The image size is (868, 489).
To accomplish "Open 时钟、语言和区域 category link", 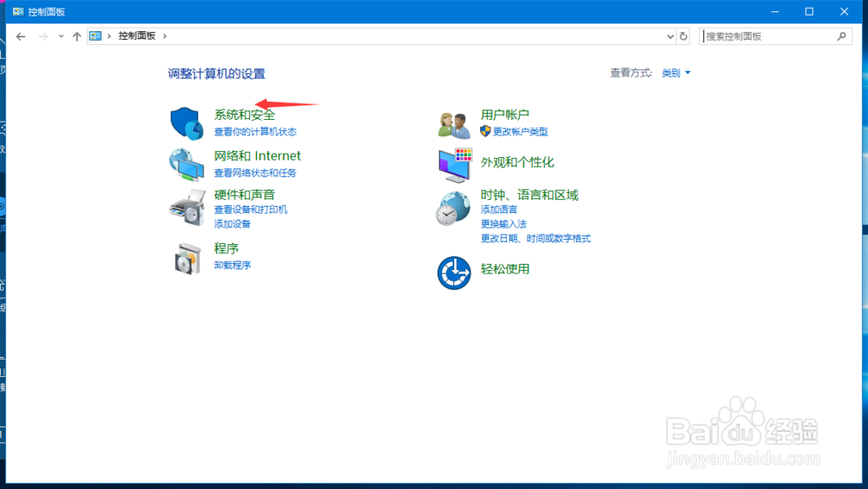I will pos(529,195).
